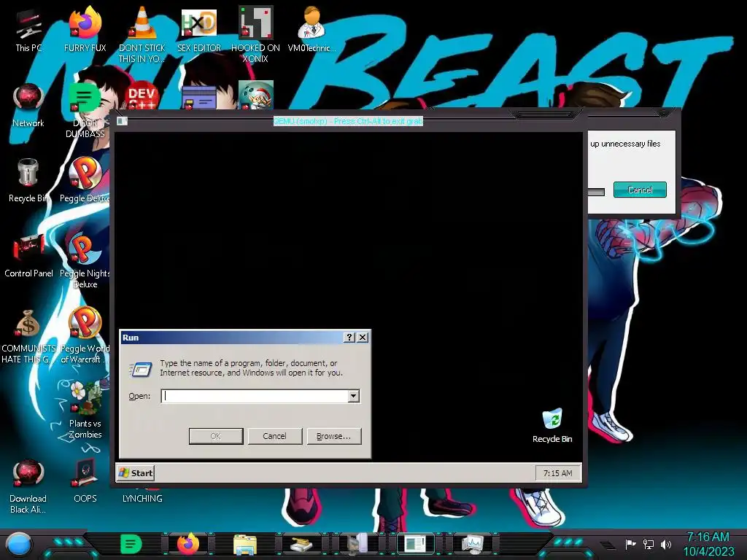Screen dimensions: 747x560
Task: Open Firefox from the host taskbar
Action: [188, 544]
